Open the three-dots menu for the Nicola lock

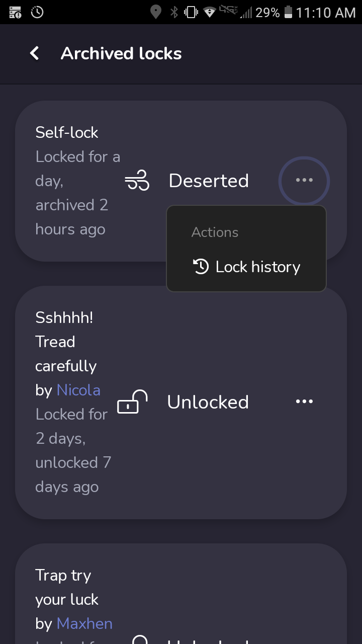(x=304, y=401)
